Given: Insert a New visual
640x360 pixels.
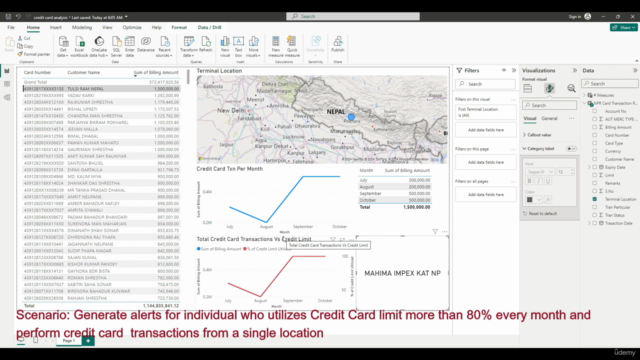Looking at the screenshot, I should tap(225, 47).
